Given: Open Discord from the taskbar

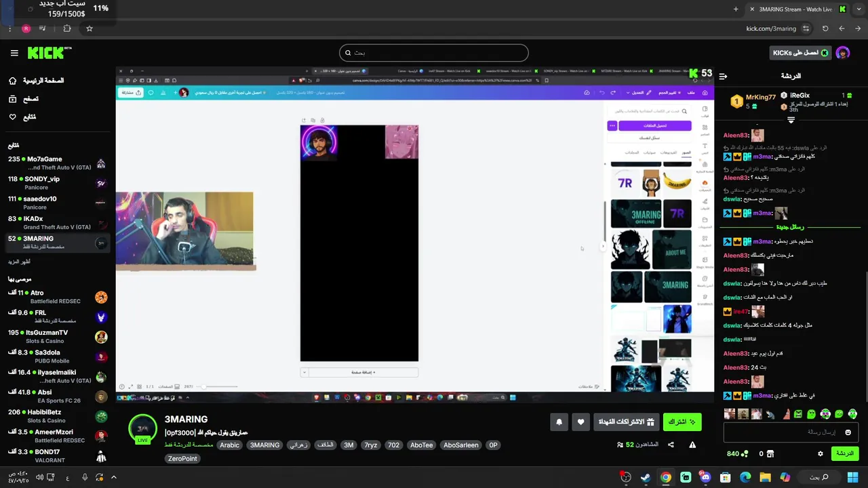Looking at the screenshot, I should click(705, 477).
